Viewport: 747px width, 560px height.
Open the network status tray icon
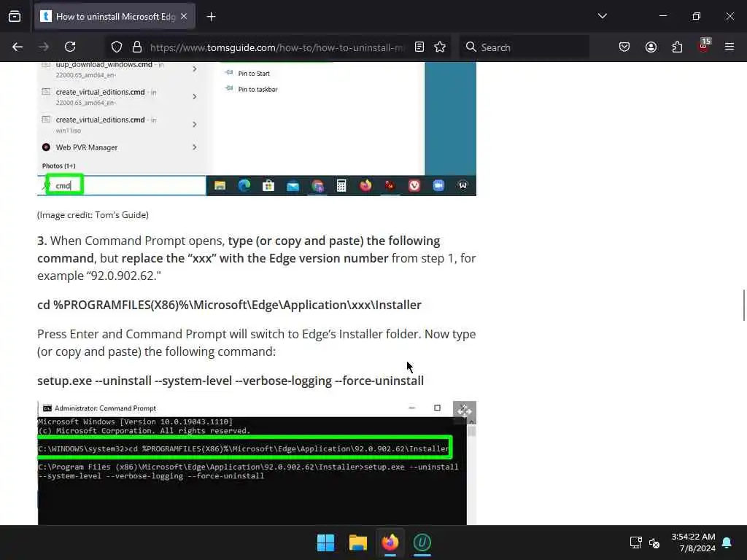click(x=635, y=542)
